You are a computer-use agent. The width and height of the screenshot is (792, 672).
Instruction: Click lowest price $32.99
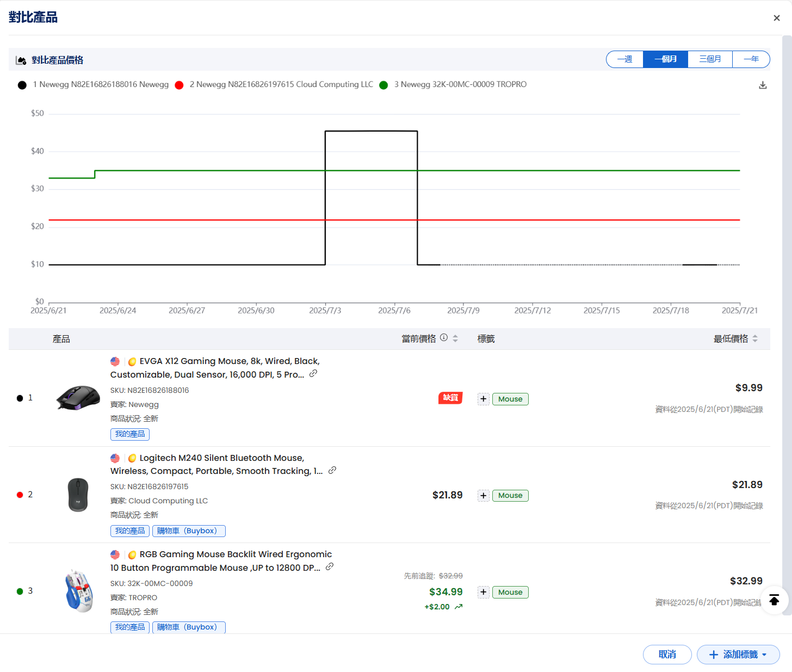pos(746,581)
